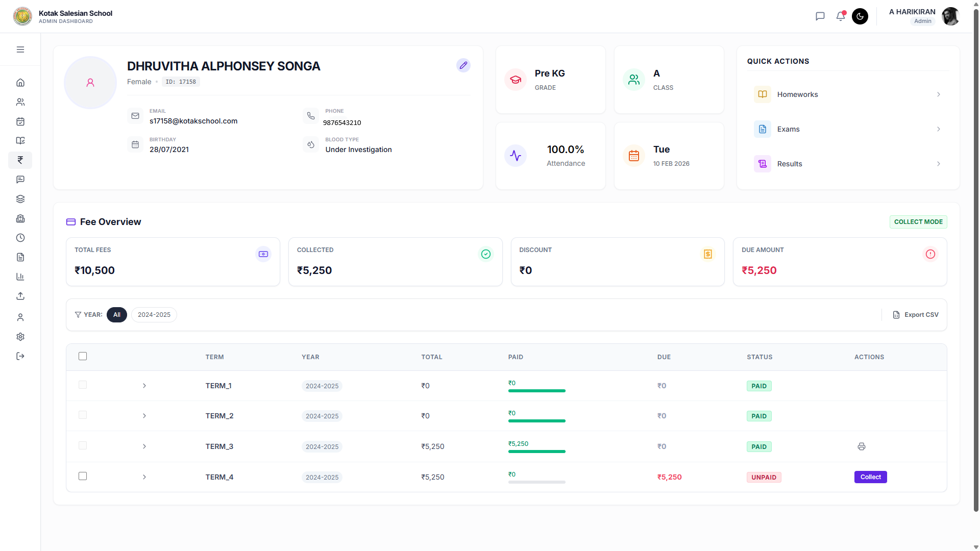Open the Quick Actions Exams chevron
980x551 pixels.
tap(938, 129)
